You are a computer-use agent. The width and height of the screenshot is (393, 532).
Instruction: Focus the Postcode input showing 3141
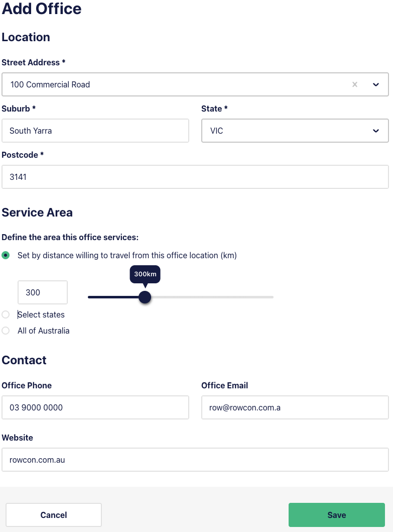(x=195, y=177)
